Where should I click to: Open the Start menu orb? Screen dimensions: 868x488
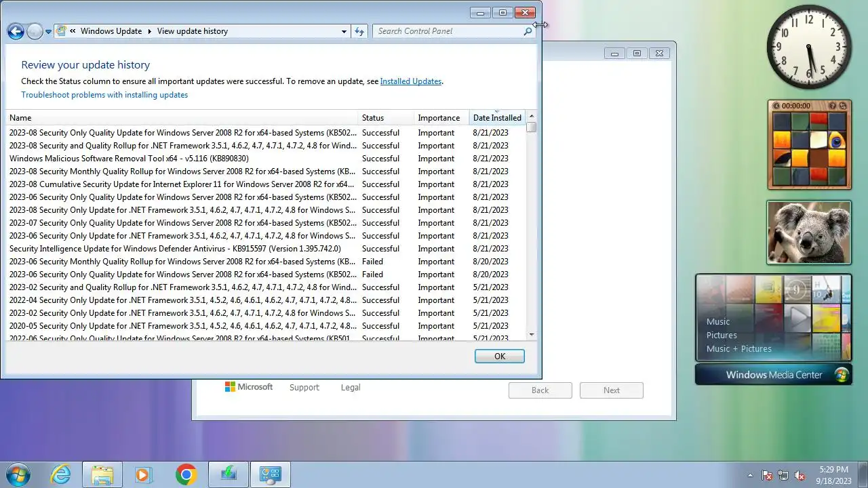tap(19, 474)
